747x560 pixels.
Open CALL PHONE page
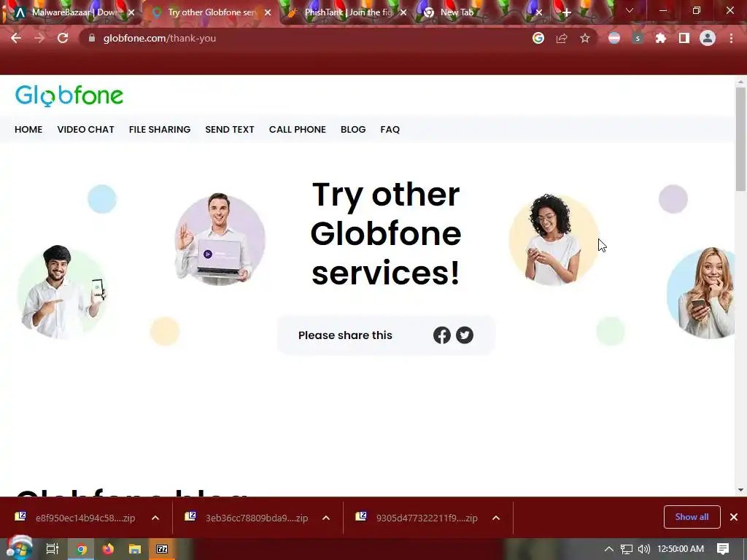pos(298,130)
